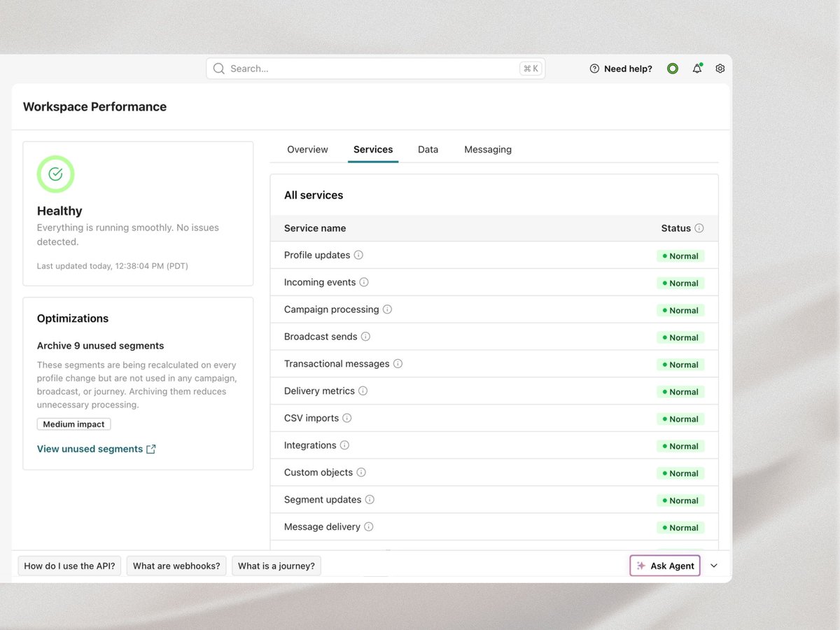Open the settings gear icon

720,69
